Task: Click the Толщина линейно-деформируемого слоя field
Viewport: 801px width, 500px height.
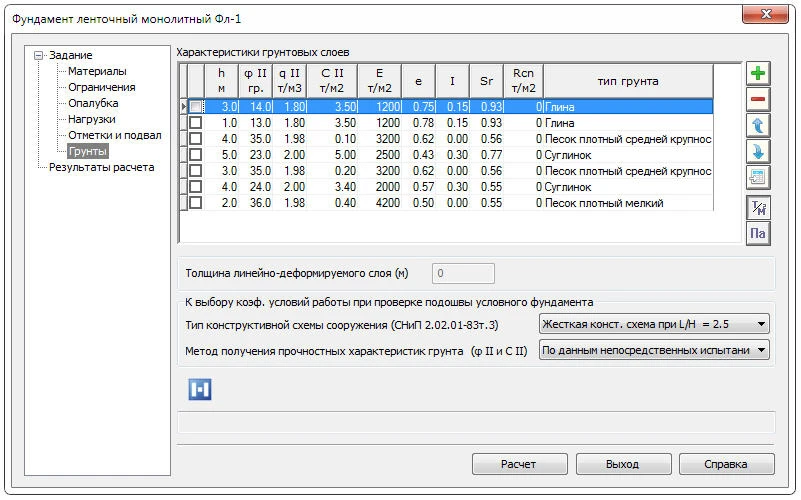Action: (x=463, y=273)
